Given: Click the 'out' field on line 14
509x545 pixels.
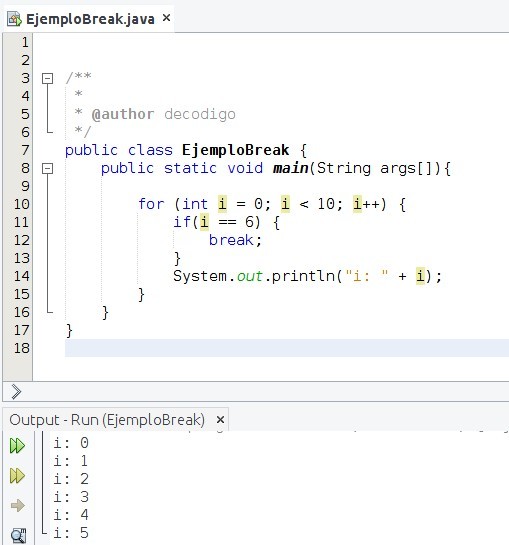Looking at the screenshot, I should (x=249, y=276).
